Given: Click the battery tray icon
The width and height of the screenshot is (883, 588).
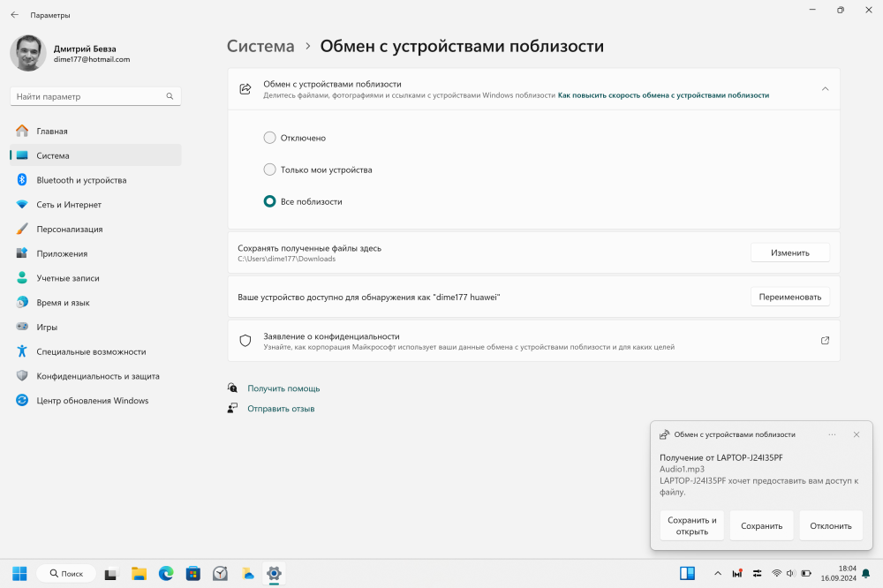Looking at the screenshot, I should click(806, 573).
